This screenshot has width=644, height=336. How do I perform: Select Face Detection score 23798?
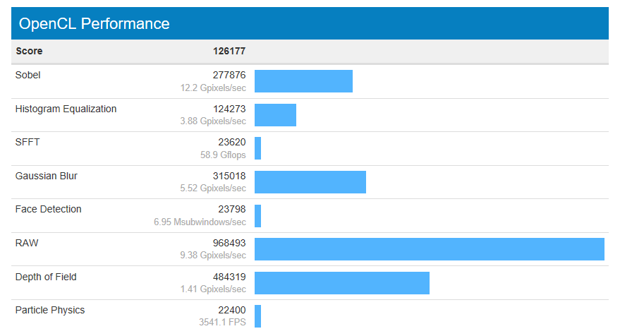tap(232, 210)
